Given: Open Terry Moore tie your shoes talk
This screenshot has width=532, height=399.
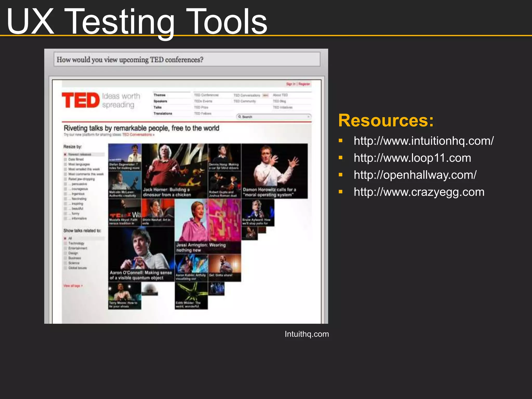Looking at the screenshot, I should 125,296.
